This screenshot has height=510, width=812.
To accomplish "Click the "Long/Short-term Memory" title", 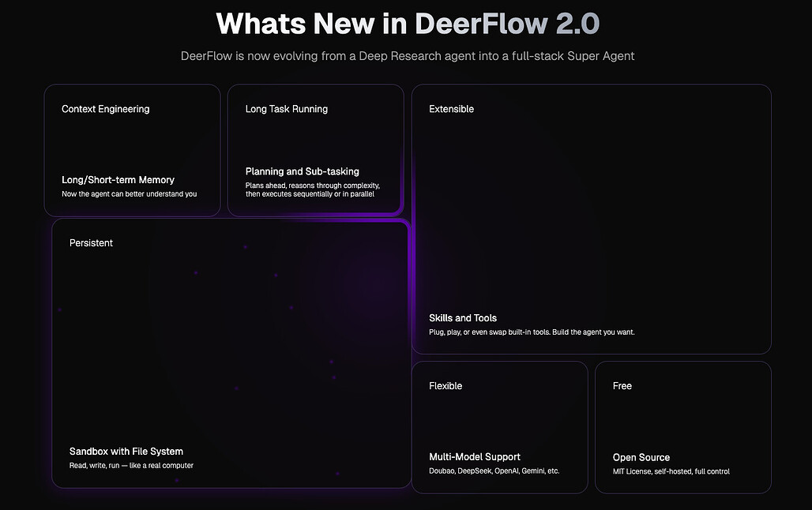I will [x=118, y=180].
